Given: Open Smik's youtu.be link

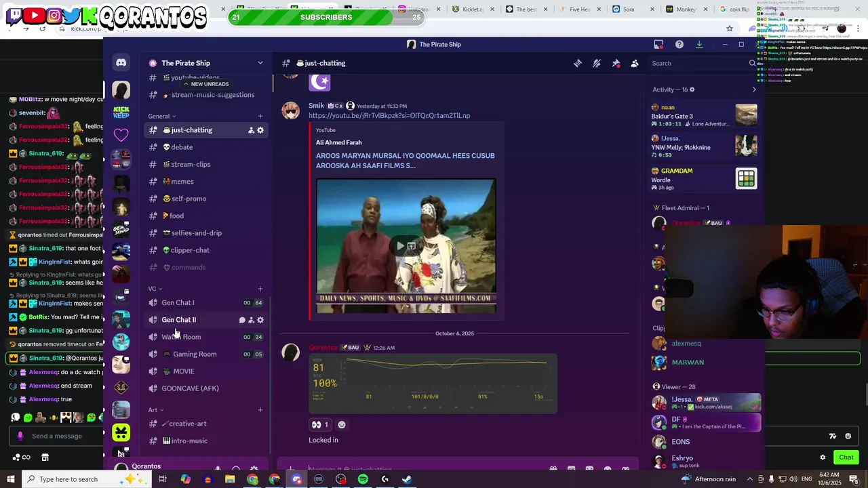Looking at the screenshot, I should point(389,116).
